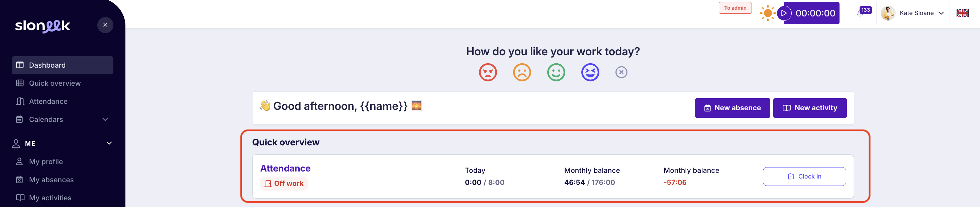This screenshot has width=980, height=207.
Task: Create a New activity
Action: click(x=809, y=108)
